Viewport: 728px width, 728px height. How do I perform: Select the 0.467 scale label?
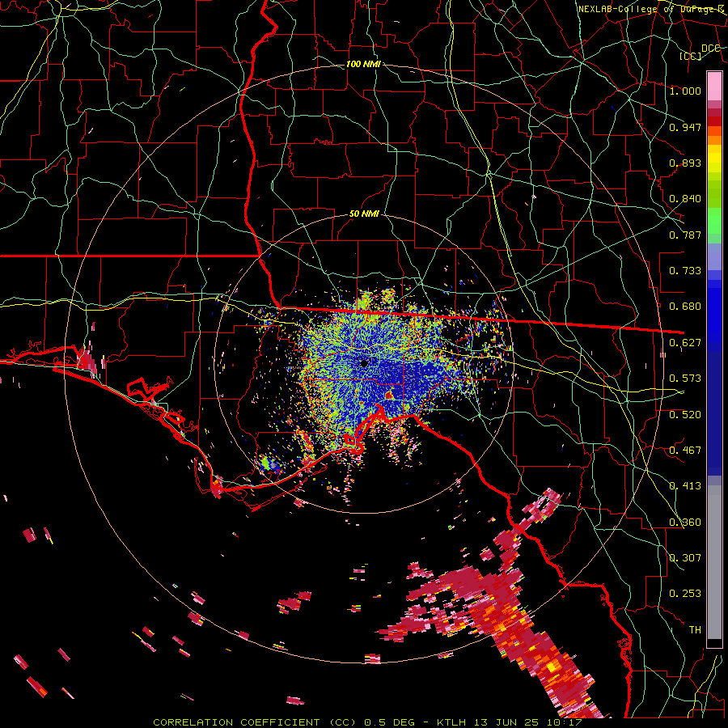click(x=685, y=450)
